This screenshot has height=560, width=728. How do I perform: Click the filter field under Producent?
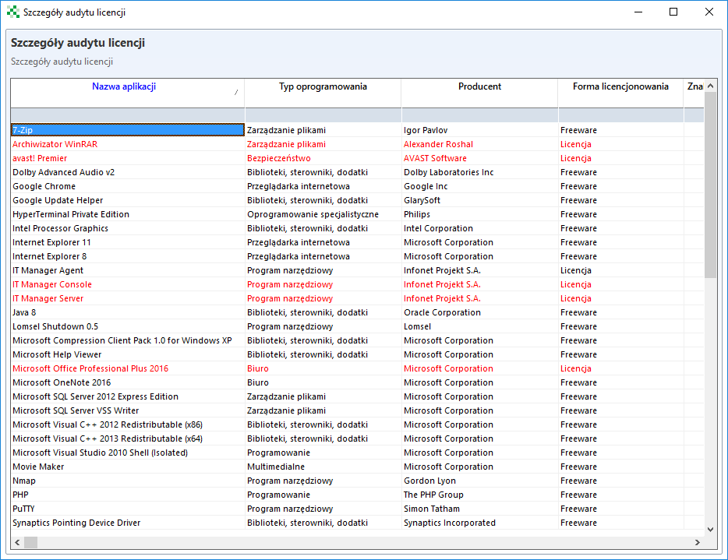pyautogui.click(x=479, y=115)
